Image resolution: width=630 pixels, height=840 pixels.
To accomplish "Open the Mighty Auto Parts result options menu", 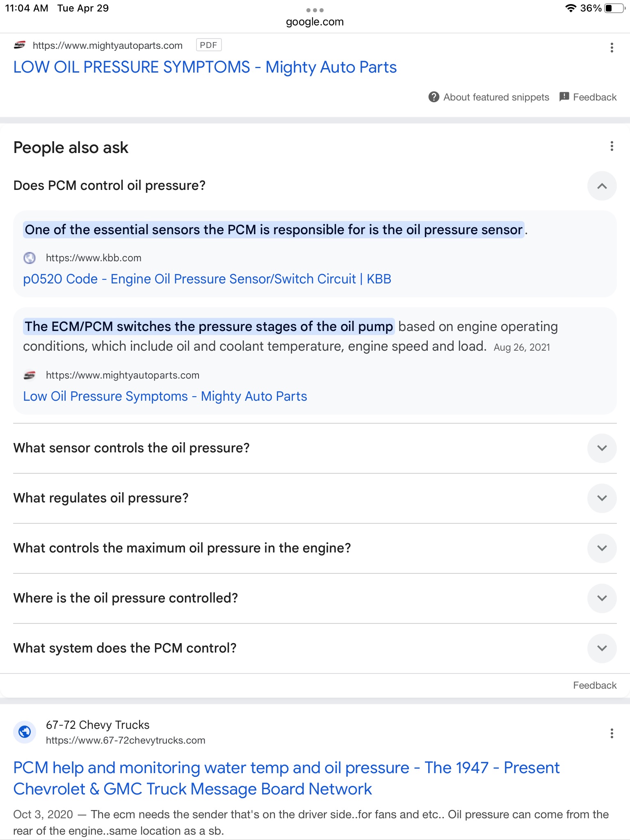I will [x=612, y=48].
